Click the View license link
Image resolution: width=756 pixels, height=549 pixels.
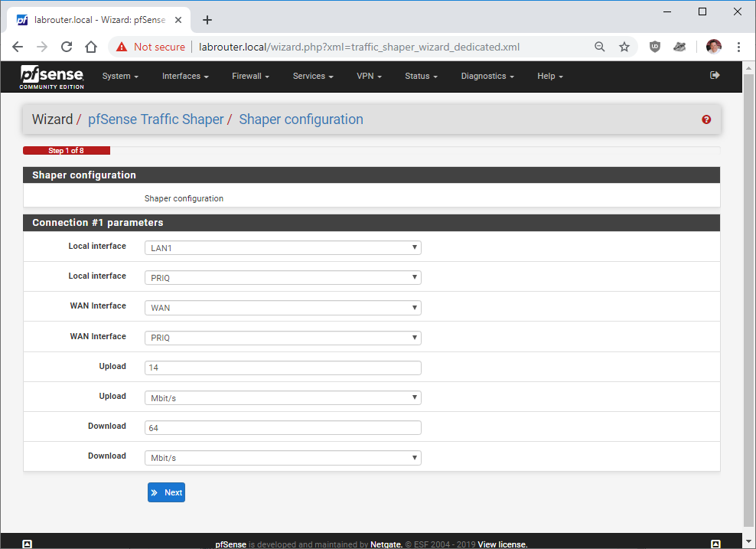click(x=503, y=544)
